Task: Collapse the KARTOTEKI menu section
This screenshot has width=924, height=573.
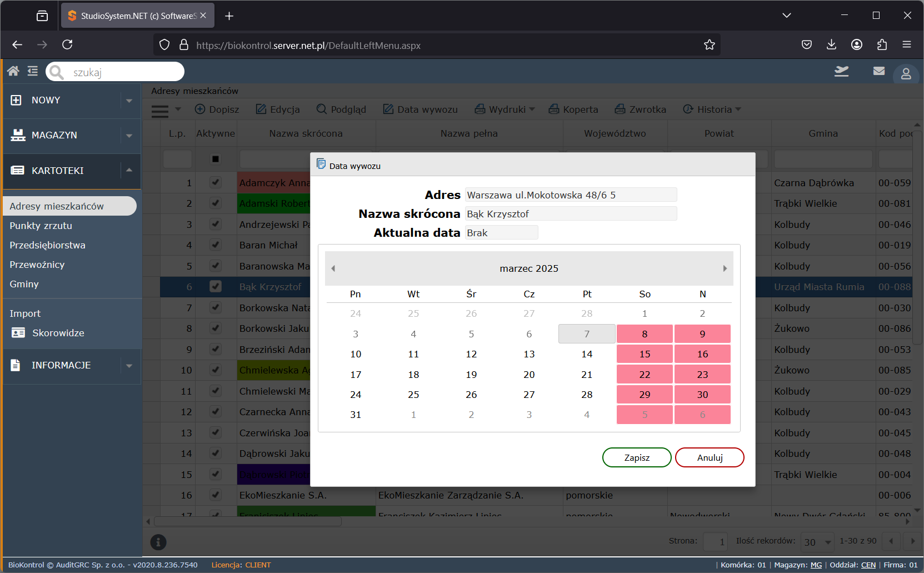Action: click(x=129, y=170)
